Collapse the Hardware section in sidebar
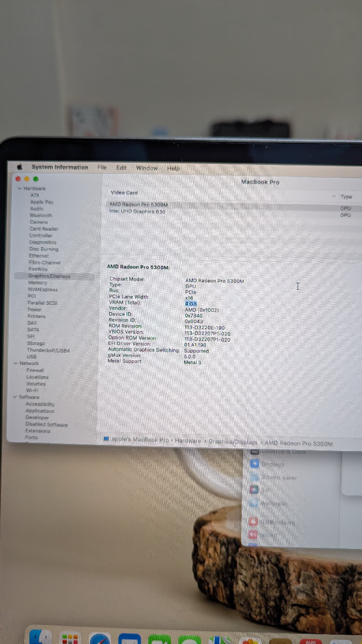 point(20,188)
